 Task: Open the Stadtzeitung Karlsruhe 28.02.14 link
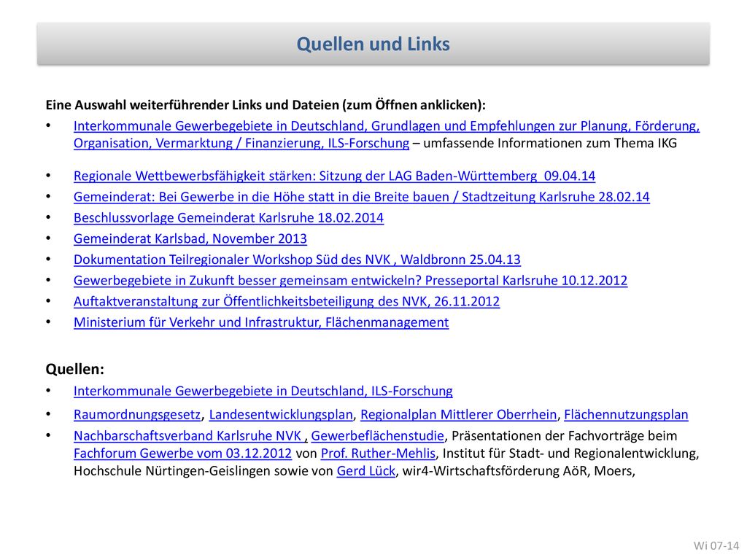click(x=361, y=197)
